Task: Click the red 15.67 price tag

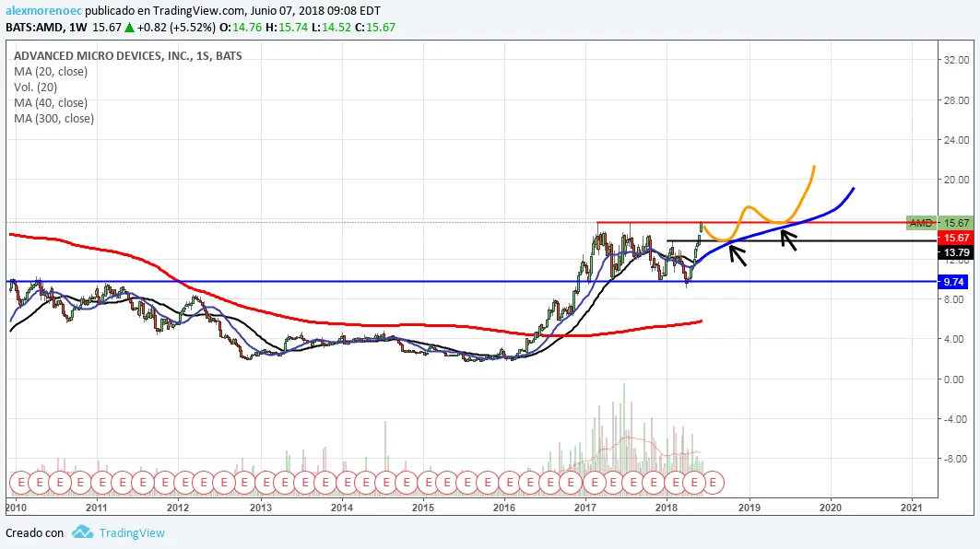Action: pos(956,238)
